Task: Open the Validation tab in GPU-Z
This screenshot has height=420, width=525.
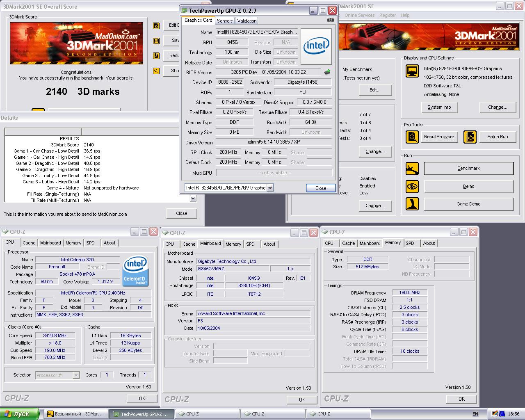Action: [247, 21]
